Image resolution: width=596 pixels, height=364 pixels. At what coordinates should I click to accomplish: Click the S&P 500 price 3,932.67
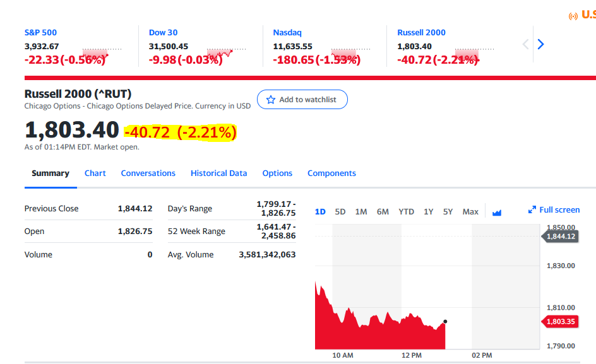point(42,46)
